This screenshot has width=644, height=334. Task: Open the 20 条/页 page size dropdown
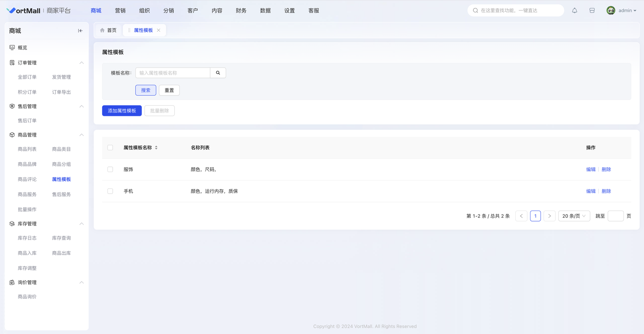click(x=574, y=216)
